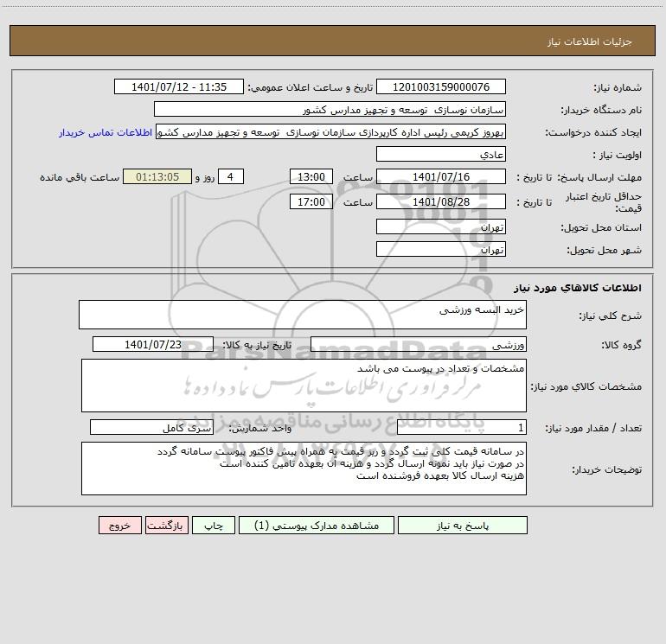The image size is (666, 644).
Task: Click the general description box خرید البسه ورزشی
Action: (303, 315)
